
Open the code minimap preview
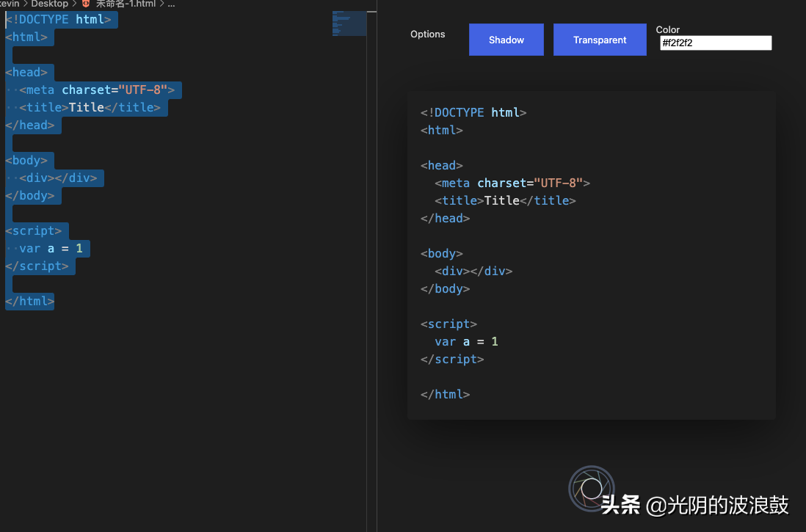[x=349, y=23]
